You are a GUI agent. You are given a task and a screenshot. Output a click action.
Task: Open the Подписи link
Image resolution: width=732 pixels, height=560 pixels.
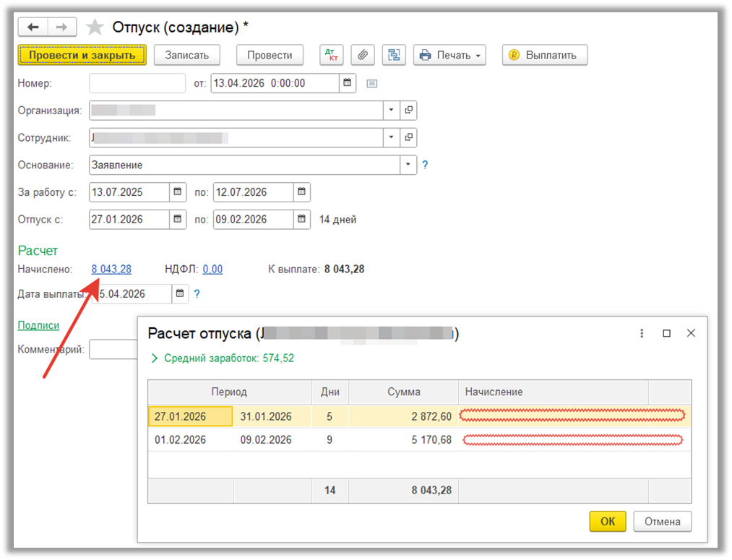[38, 325]
